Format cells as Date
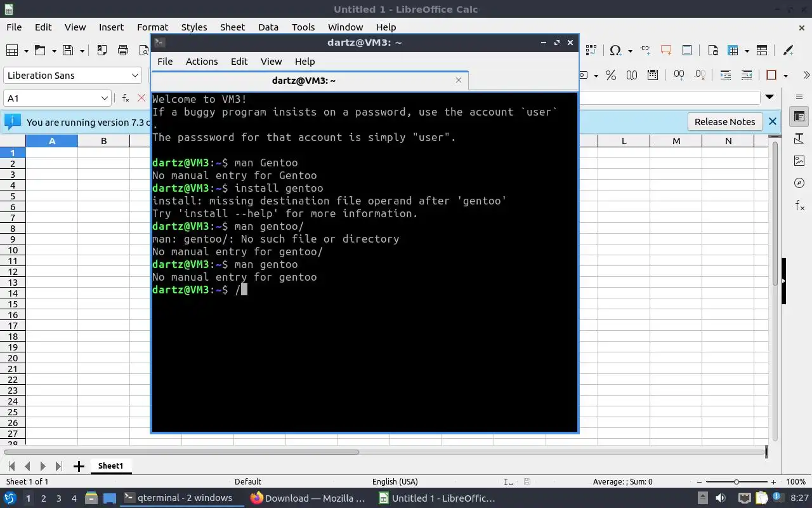The height and width of the screenshot is (508, 812). click(653, 75)
